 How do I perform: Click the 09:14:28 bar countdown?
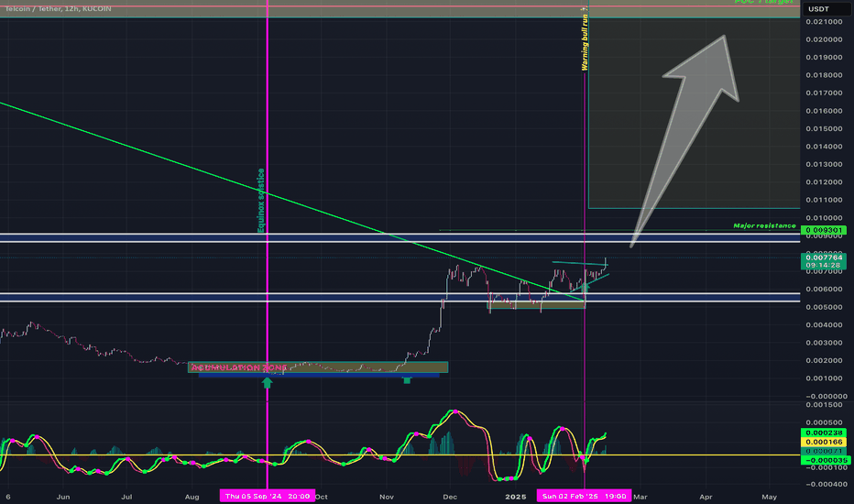tap(824, 266)
